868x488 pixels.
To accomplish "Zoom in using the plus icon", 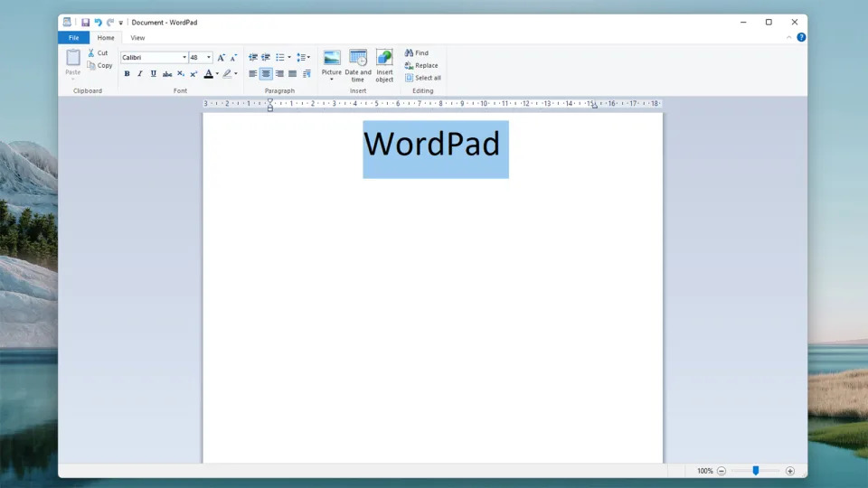I will tap(790, 471).
